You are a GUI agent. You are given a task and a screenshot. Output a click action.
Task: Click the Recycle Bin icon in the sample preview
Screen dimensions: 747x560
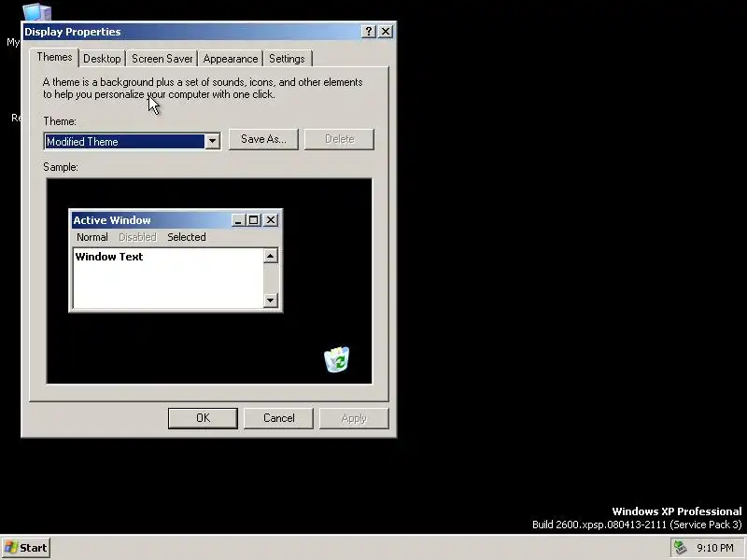tap(337, 359)
